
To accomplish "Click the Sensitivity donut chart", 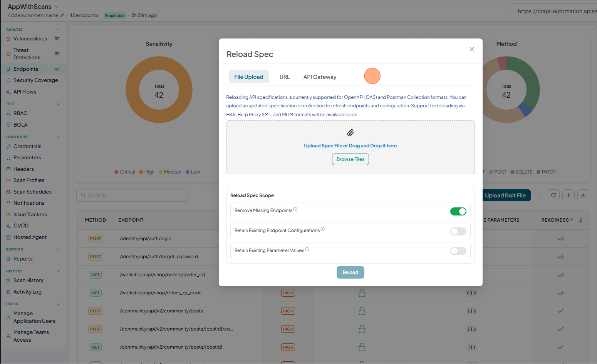I will tap(159, 90).
